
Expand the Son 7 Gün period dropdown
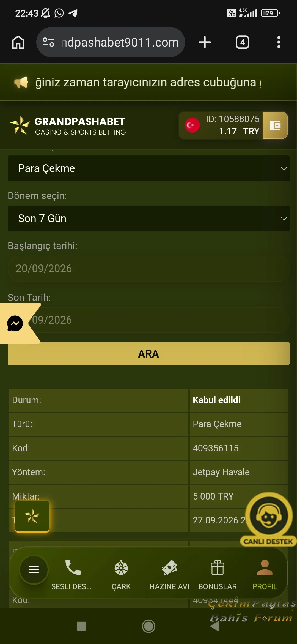point(148,219)
